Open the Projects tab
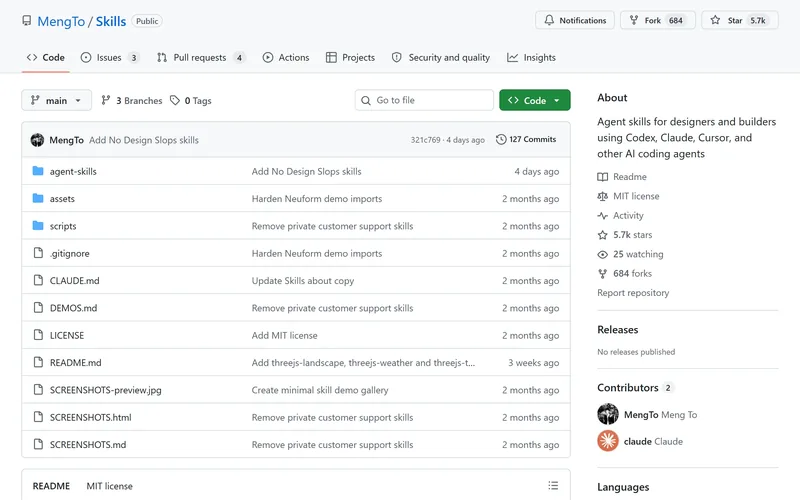The image size is (800, 500). point(351,58)
